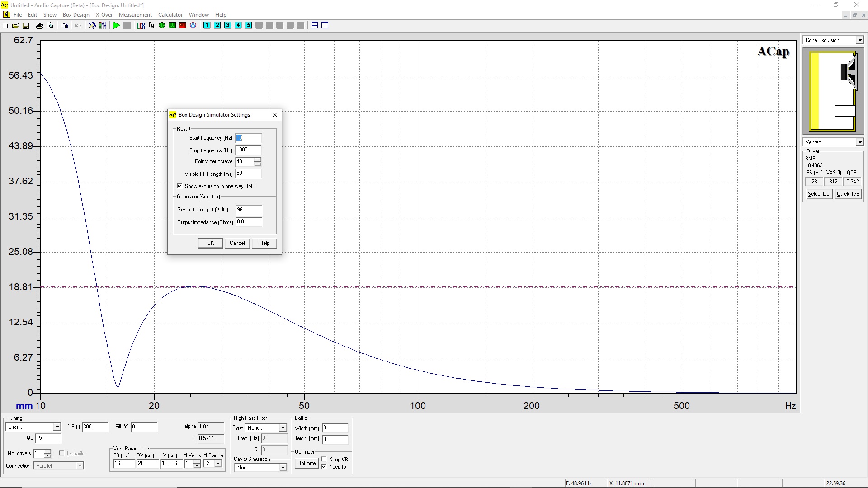
Task: Select curve slot 2 button
Action: pyautogui.click(x=217, y=26)
